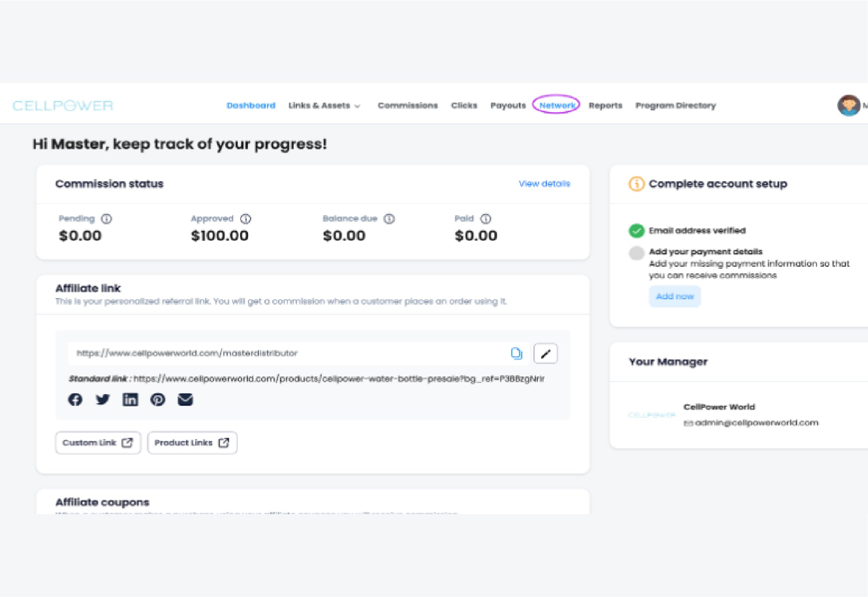This screenshot has height=597, width=868.
Task: Share the affiliate link on Pinterest
Action: point(158,400)
